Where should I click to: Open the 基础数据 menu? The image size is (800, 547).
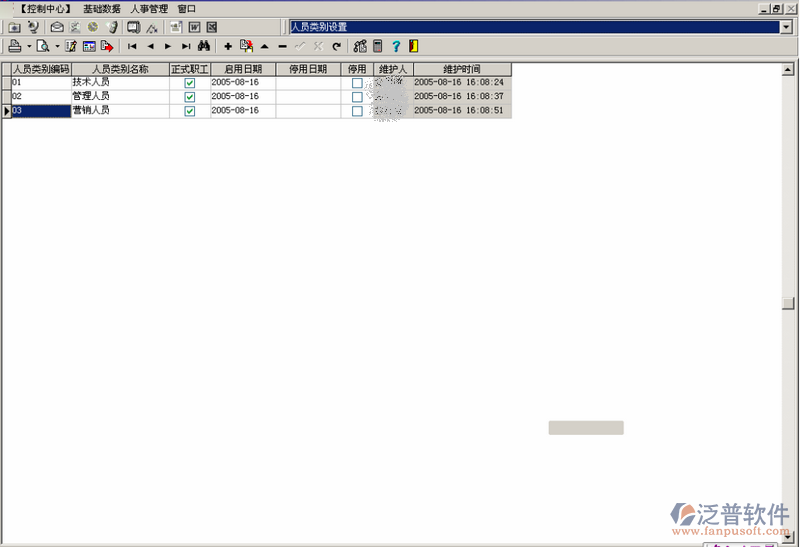[102, 9]
